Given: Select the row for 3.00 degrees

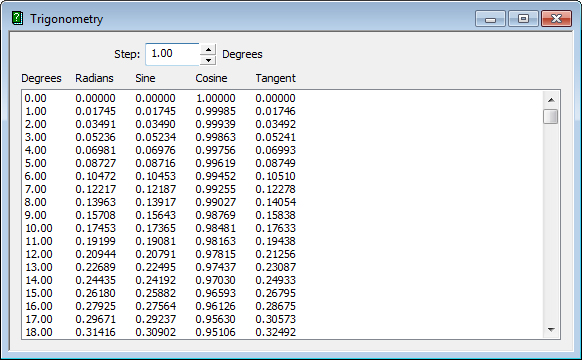Looking at the screenshot, I should pyautogui.click(x=282, y=137).
